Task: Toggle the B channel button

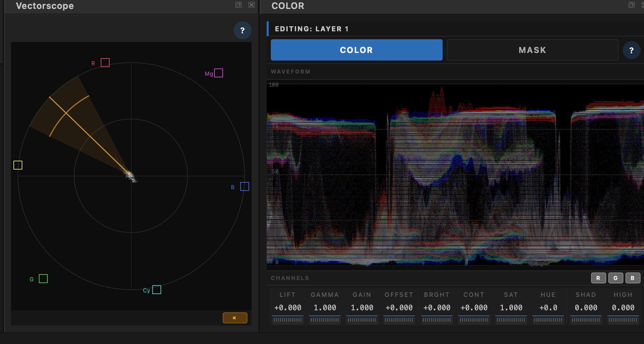Action: (633, 278)
